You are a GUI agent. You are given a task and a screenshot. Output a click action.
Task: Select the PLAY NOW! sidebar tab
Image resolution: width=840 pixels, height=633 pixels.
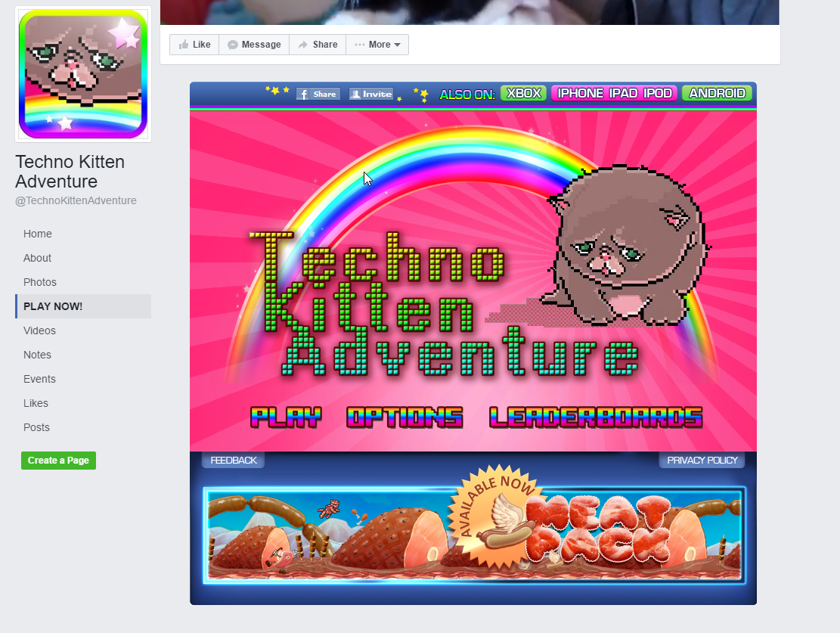[x=83, y=306]
